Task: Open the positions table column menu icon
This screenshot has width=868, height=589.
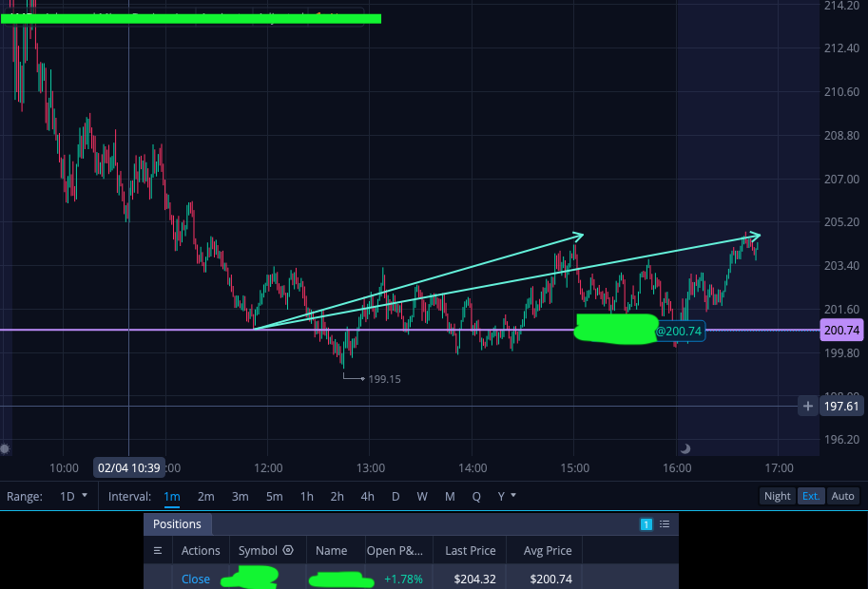Action: point(158,550)
